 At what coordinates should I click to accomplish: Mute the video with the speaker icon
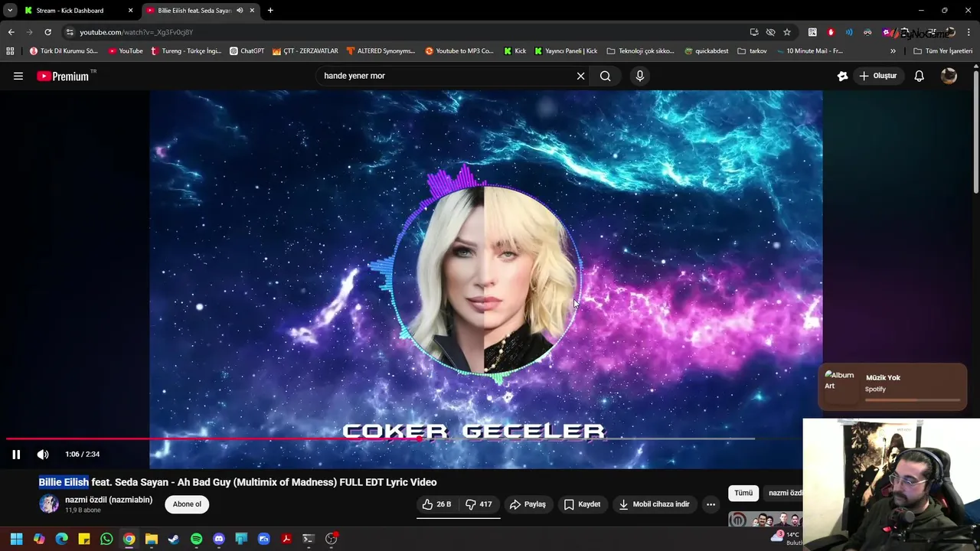pos(43,455)
